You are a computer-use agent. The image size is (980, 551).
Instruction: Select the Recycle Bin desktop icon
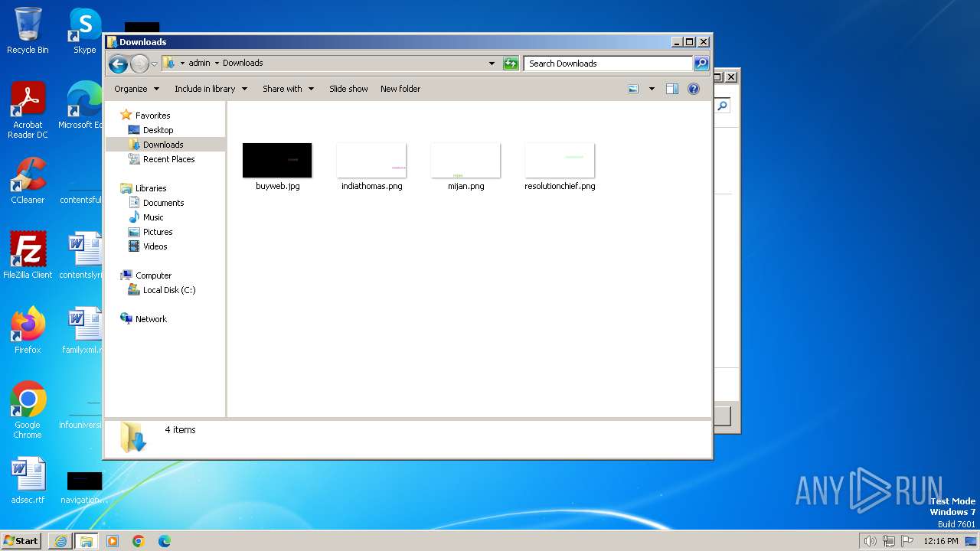[x=28, y=31]
